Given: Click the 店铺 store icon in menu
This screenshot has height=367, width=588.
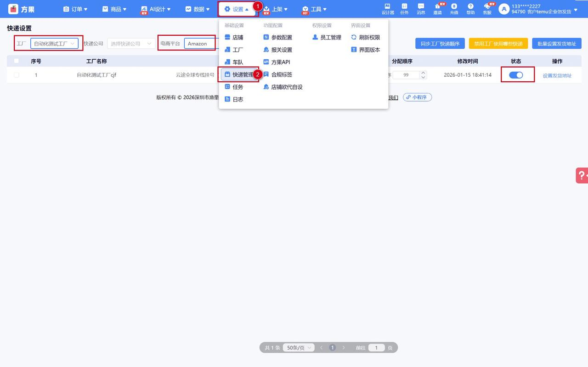Looking at the screenshot, I should click(x=227, y=37).
